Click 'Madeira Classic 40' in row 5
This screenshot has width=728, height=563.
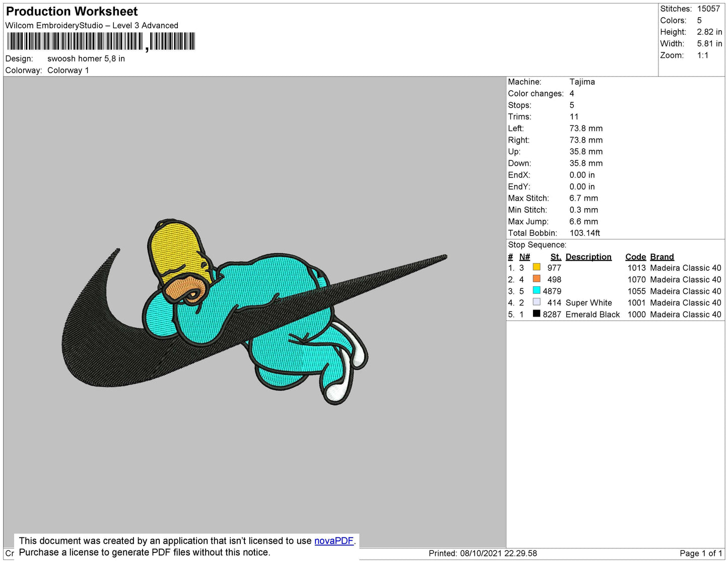(x=686, y=315)
